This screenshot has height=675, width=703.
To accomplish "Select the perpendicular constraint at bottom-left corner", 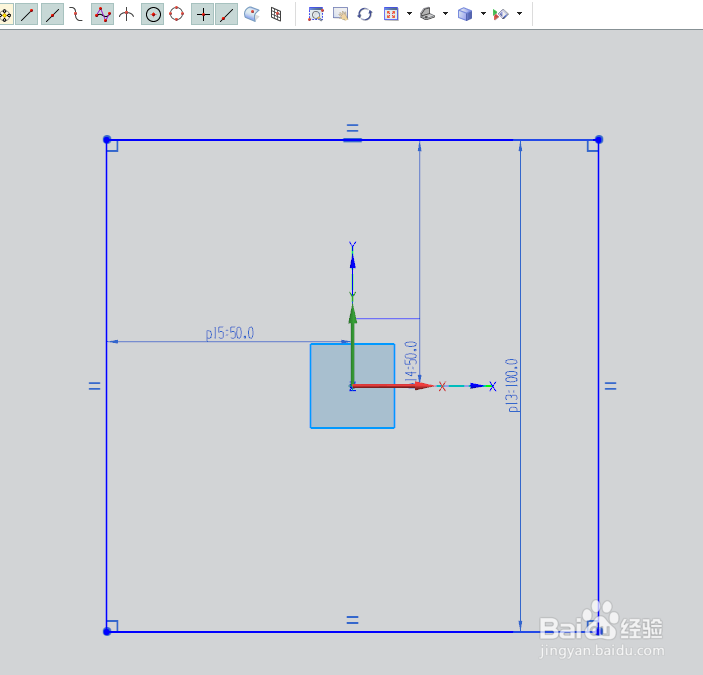I will 113,626.
